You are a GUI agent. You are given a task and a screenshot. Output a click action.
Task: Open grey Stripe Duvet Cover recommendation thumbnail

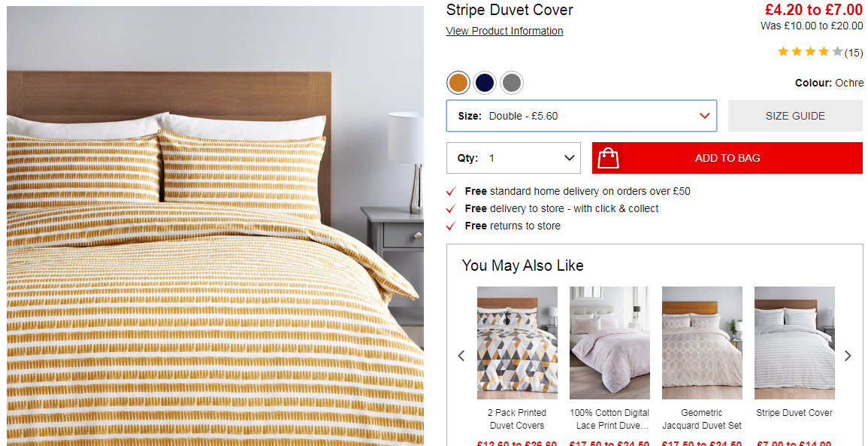pyautogui.click(x=794, y=343)
